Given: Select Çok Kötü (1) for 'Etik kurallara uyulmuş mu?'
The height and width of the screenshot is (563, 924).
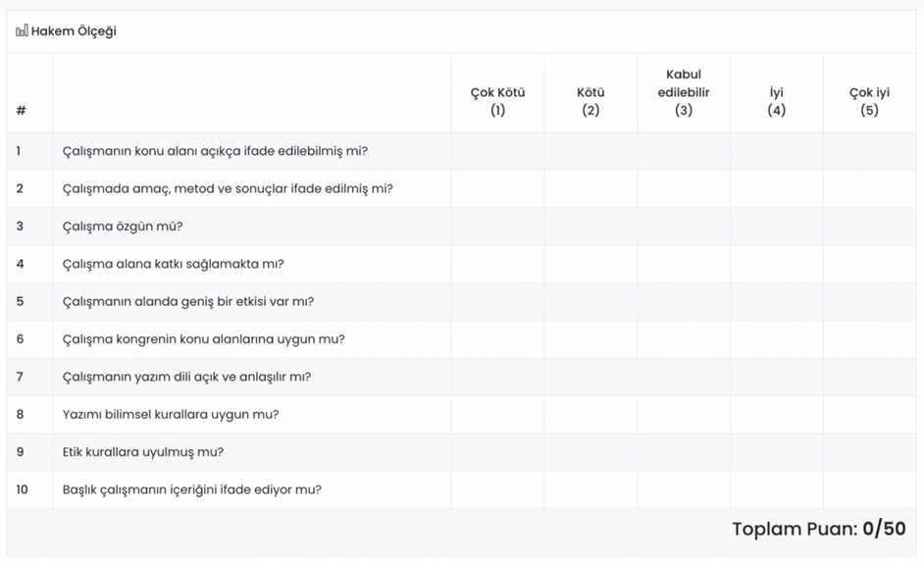Looking at the screenshot, I should point(498,452).
